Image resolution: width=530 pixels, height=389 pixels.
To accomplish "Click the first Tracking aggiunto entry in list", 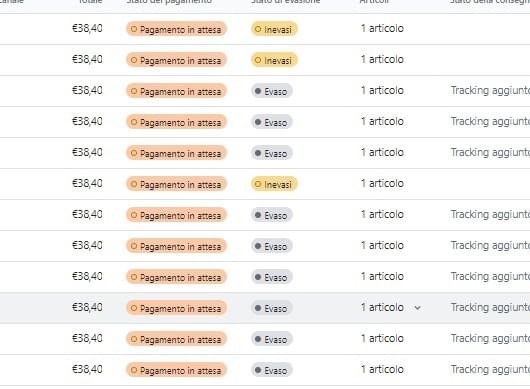I will (490, 90).
